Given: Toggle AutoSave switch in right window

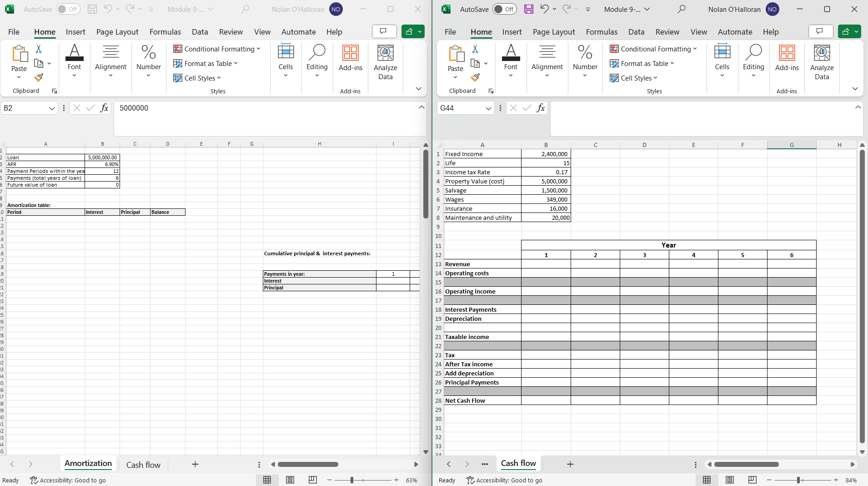Looking at the screenshot, I should click(x=505, y=9).
